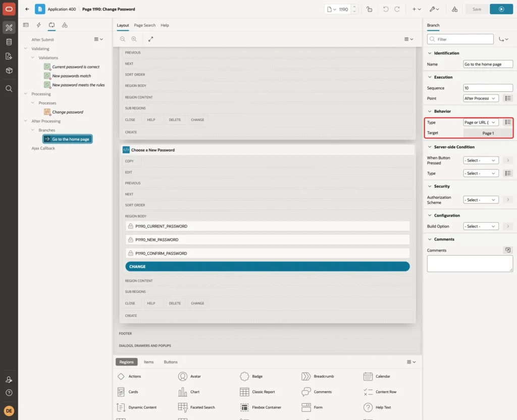This screenshot has width=517, height=420.
Task: Open the DE user account avatar
Action: [x=9, y=411]
